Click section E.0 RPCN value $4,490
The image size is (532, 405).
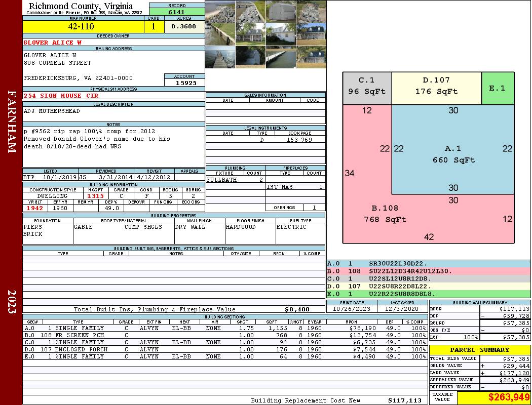[364, 356]
